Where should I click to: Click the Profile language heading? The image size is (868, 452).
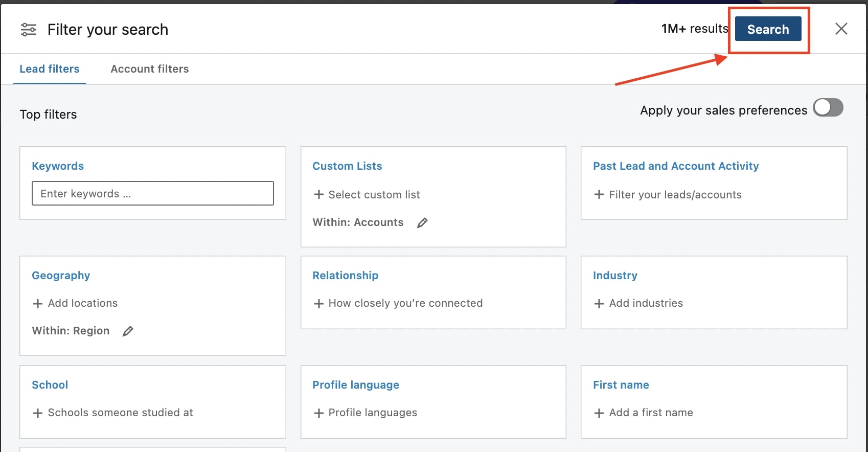coord(356,385)
